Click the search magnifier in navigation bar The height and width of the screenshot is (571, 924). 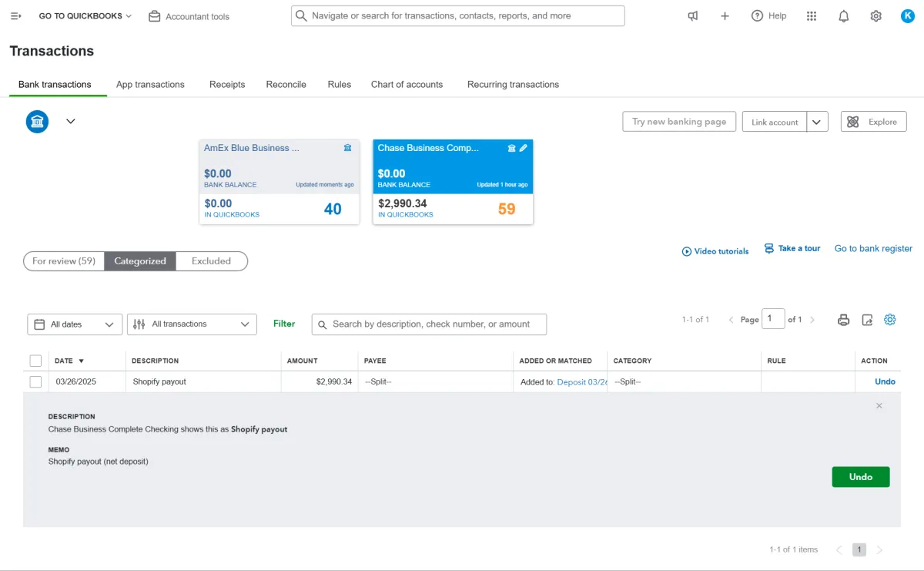302,15
